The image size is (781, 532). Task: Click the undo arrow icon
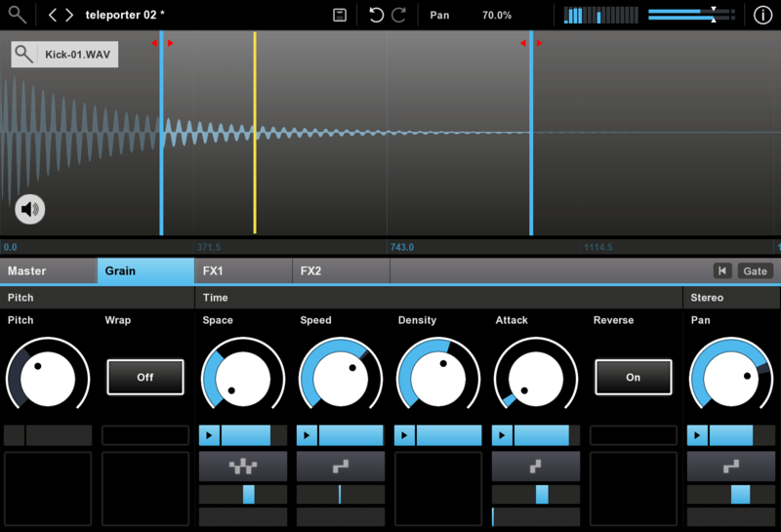coord(376,16)
